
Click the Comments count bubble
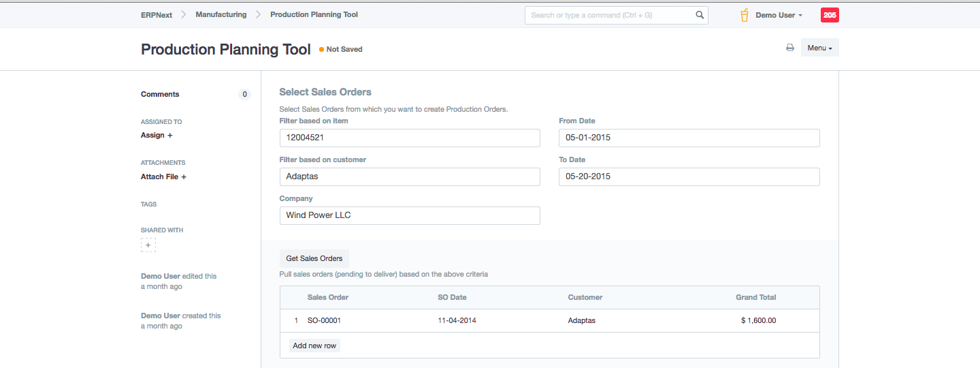244,95
